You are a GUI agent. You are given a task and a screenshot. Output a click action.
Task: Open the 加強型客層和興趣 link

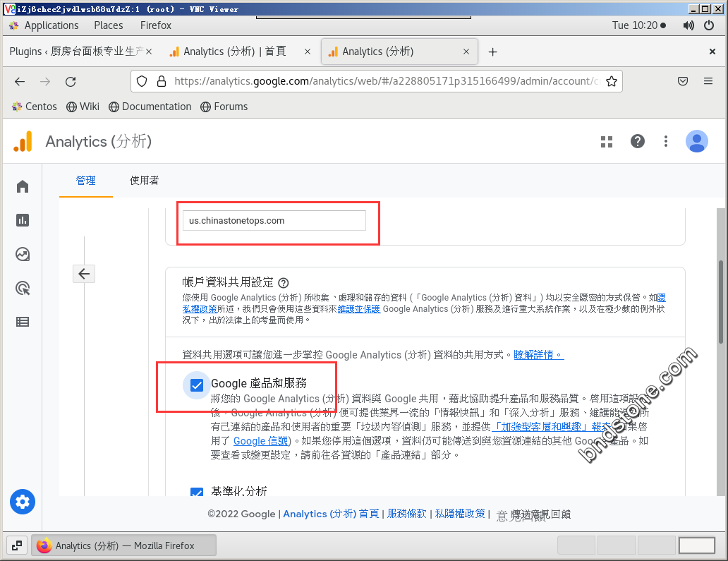pos(552,426)
